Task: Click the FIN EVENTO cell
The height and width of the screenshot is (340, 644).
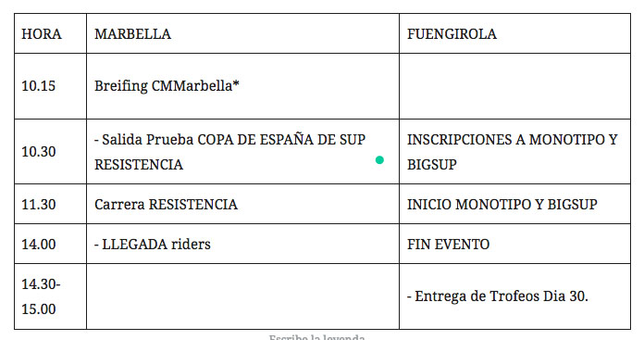Action: [x=514, y=244]
